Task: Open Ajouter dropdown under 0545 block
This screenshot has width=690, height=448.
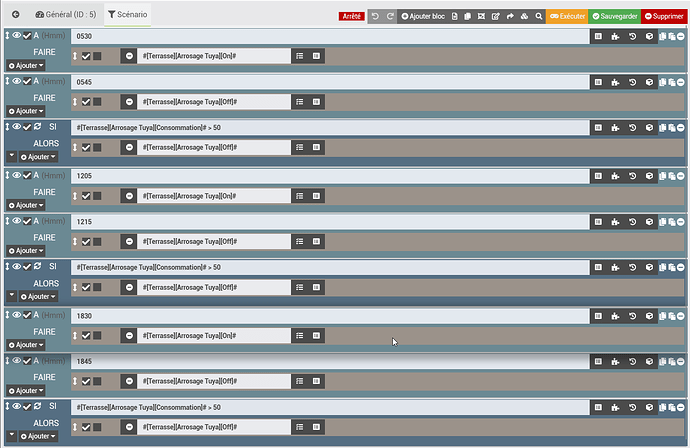Action: [26, 111]
